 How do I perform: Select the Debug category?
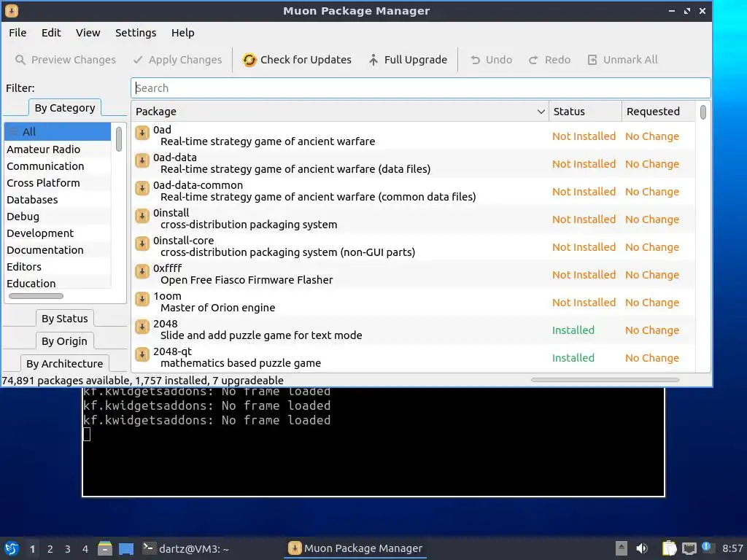tap(58, 216)
